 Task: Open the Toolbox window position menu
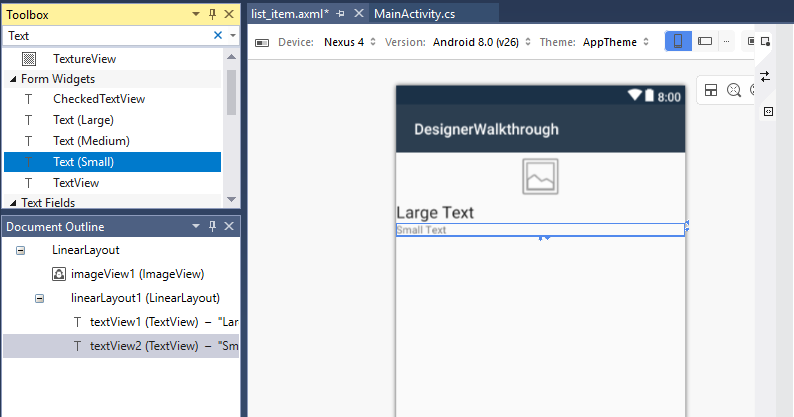coord(196,14)
